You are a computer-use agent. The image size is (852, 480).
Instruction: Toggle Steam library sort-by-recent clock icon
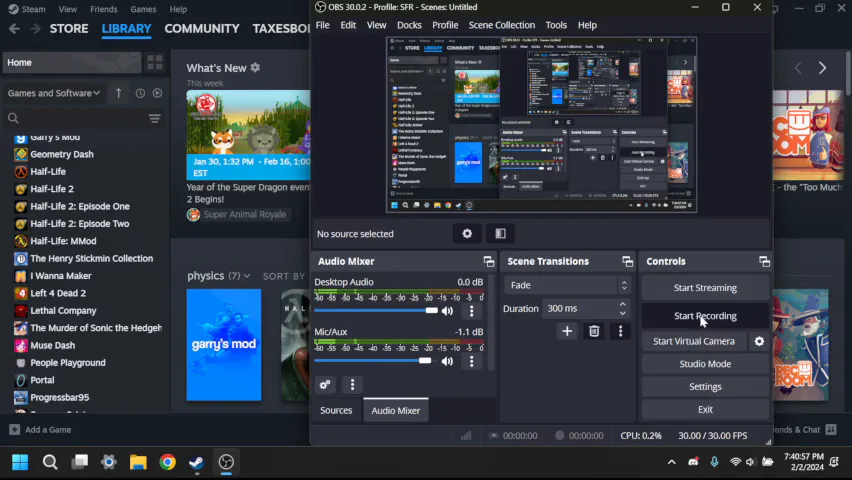pos(140,93)
